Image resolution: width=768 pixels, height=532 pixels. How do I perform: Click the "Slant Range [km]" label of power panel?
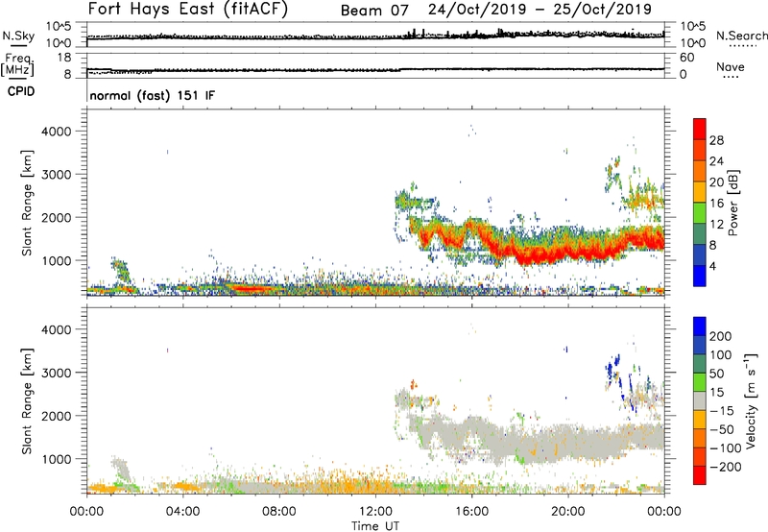pyautogui.click(x=27, y=203)
